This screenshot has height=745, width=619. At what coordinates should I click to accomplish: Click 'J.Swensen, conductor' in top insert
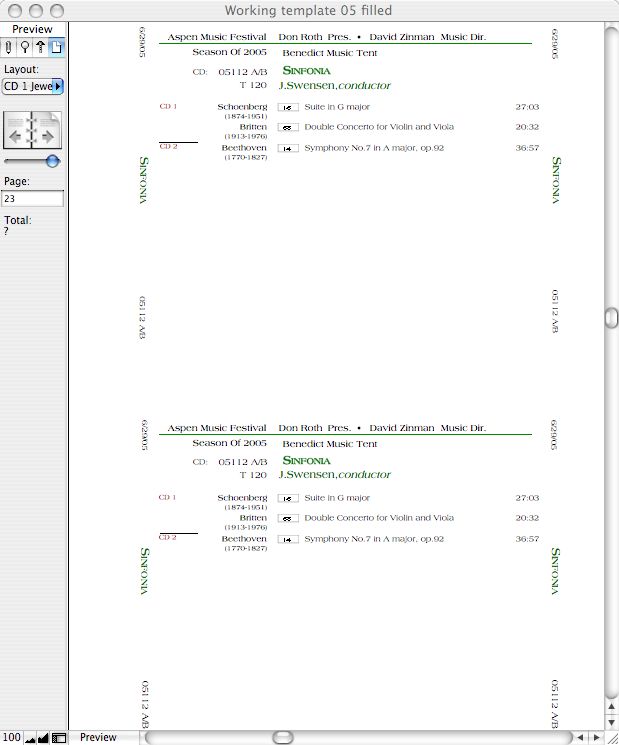[x=334, y=86]
